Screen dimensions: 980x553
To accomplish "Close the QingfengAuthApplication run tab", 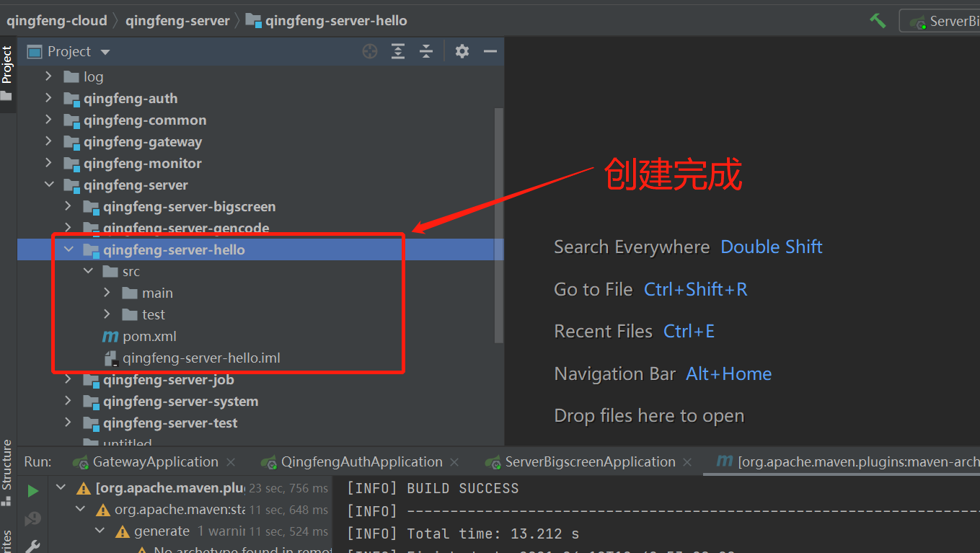I will coord(454,461).
